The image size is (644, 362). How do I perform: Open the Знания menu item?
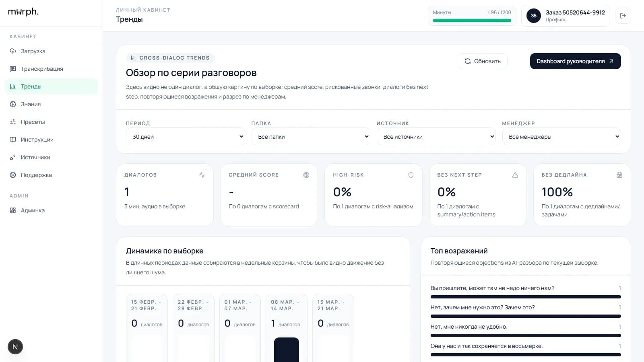[31, 104]
